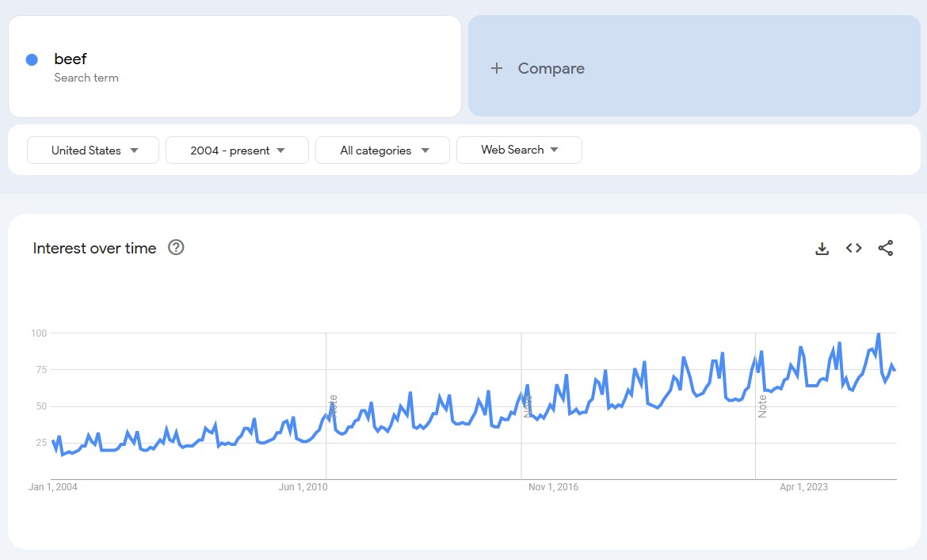Share the Interest over time chart
The width and height of the screenshot is (927, 560).
point(886,248)
